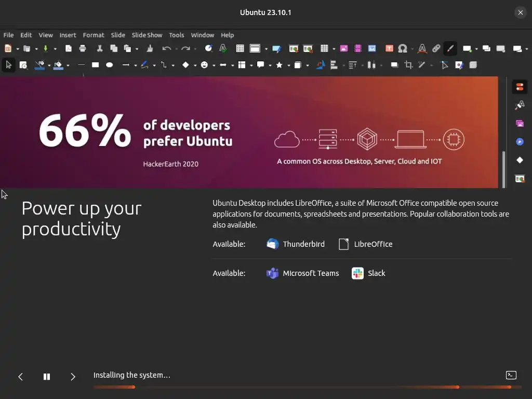Close the Ubuntu 23.10.1 installer window
This screenshot has width=532, height=399.
coord(521,12)
